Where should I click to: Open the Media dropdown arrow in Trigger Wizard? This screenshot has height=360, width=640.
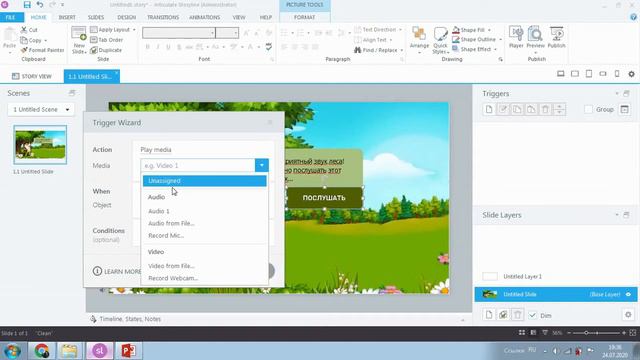(262, 165)
